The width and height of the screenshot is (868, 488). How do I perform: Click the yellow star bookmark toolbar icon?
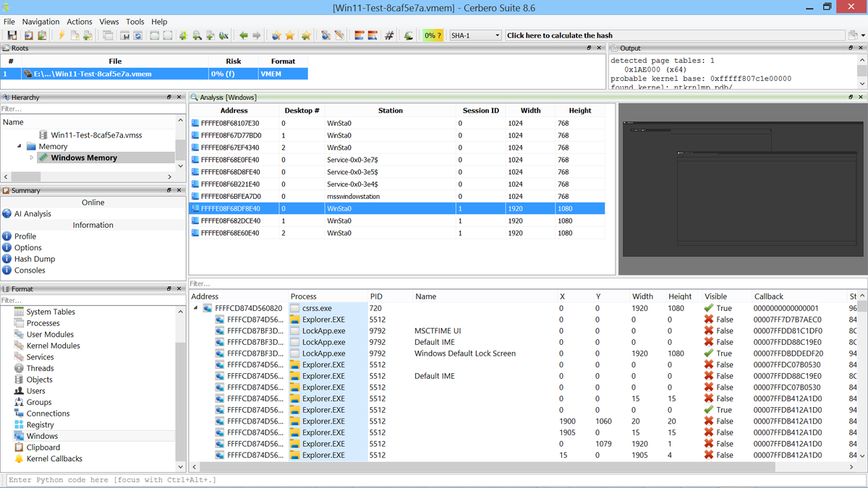(x=289, y=35)
